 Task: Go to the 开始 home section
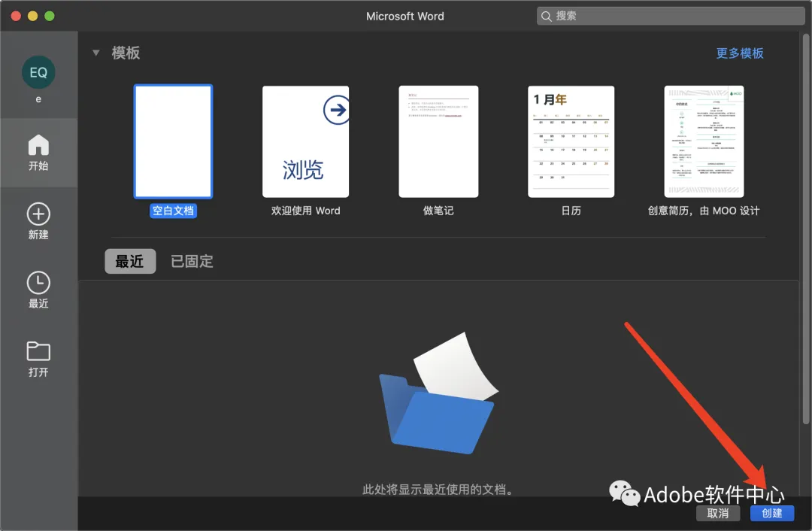38,153
